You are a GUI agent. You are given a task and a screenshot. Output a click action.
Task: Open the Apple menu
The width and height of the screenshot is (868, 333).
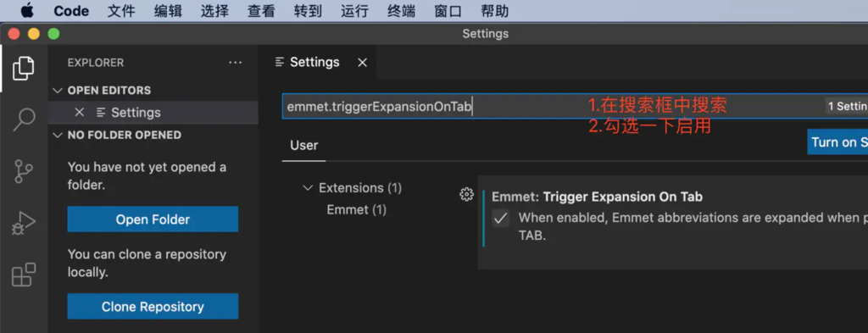[26, 11]
